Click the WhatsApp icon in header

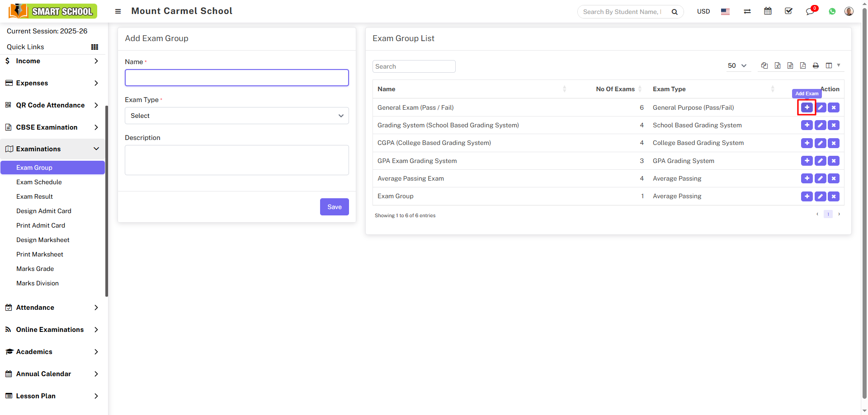[832, 11]
